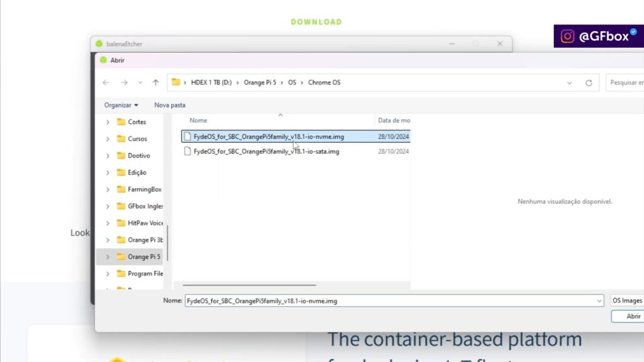Open the @GFbox Instagram badge
Image resolution: width=644 pixels, height=362 pixels.
tap(599, 36)
